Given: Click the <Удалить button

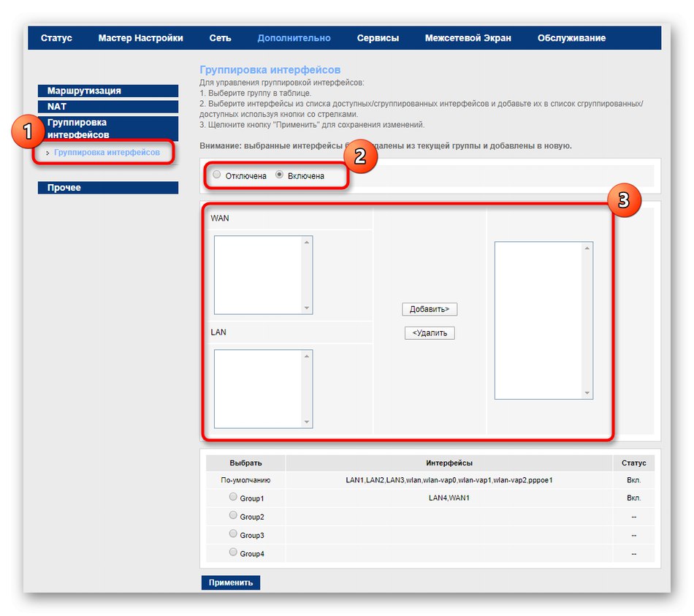Looking at the screenshot, I should [x=430, y=333].
